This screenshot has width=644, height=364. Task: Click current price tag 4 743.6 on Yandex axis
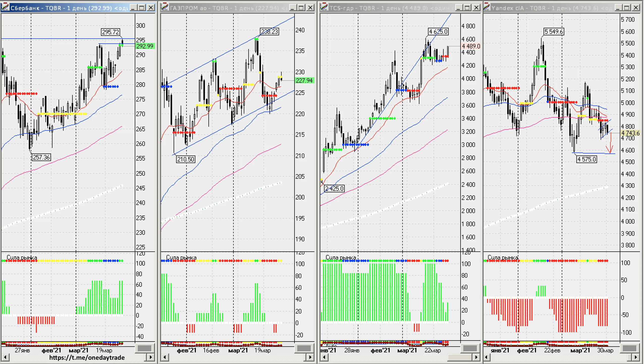point(630,133)
